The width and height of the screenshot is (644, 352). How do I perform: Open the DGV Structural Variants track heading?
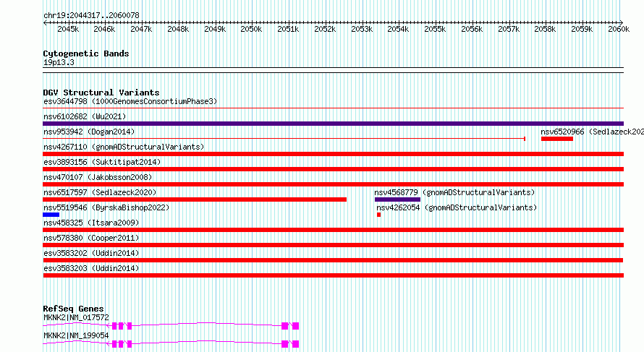[x=101, y=93]
